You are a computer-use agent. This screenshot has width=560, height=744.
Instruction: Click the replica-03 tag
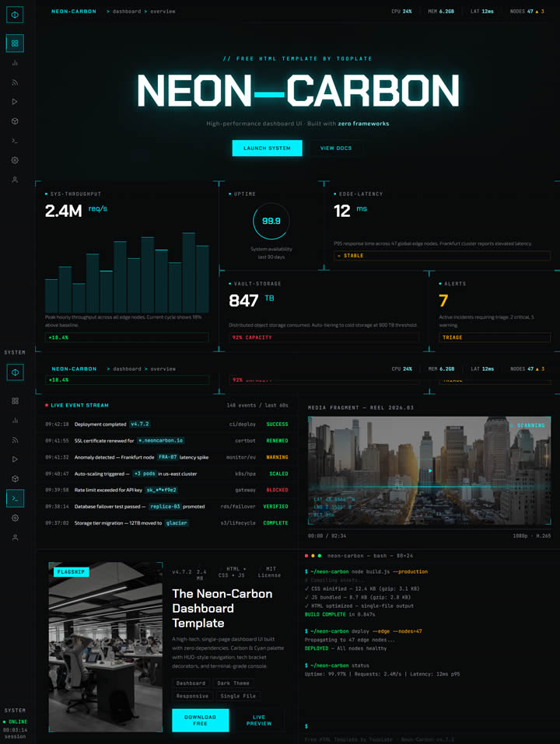(165, 507)
